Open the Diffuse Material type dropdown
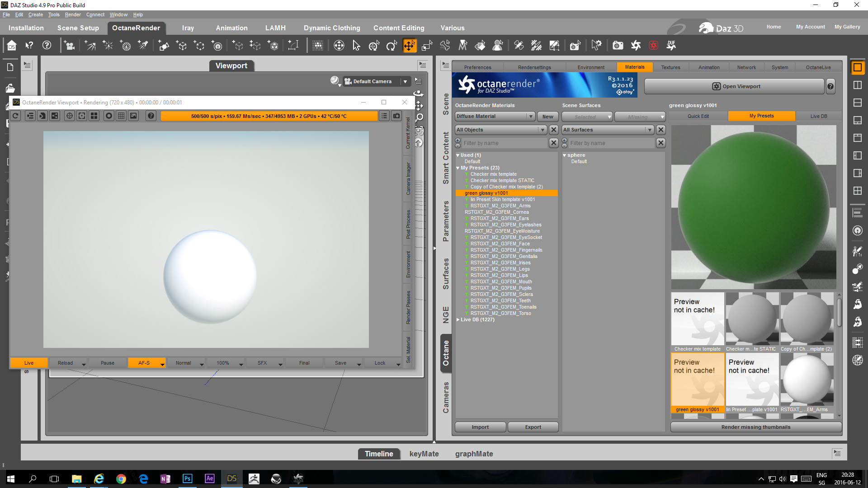The height and width of the screenshot is (488, 868). click(x=495, y=117)
